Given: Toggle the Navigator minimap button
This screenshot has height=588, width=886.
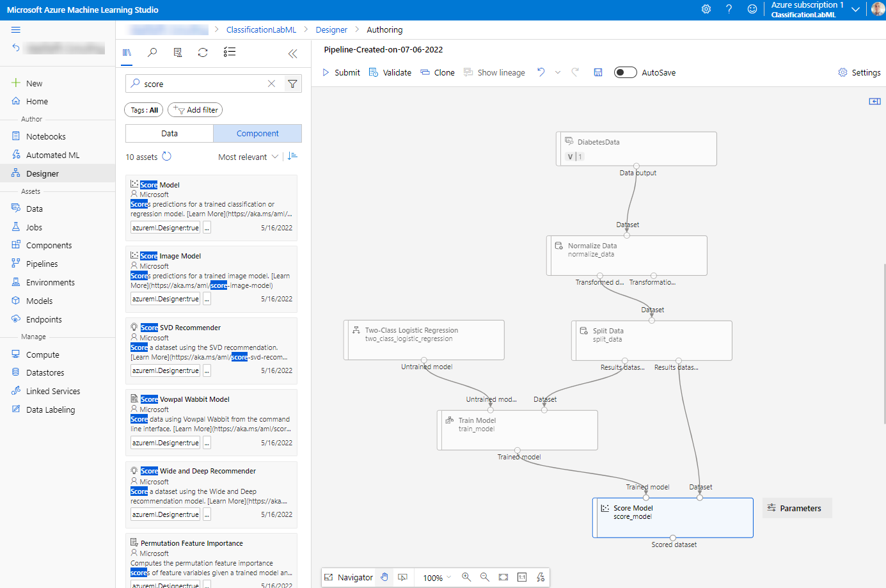Looking at the screenshot, I should click(x=349, y=577).
